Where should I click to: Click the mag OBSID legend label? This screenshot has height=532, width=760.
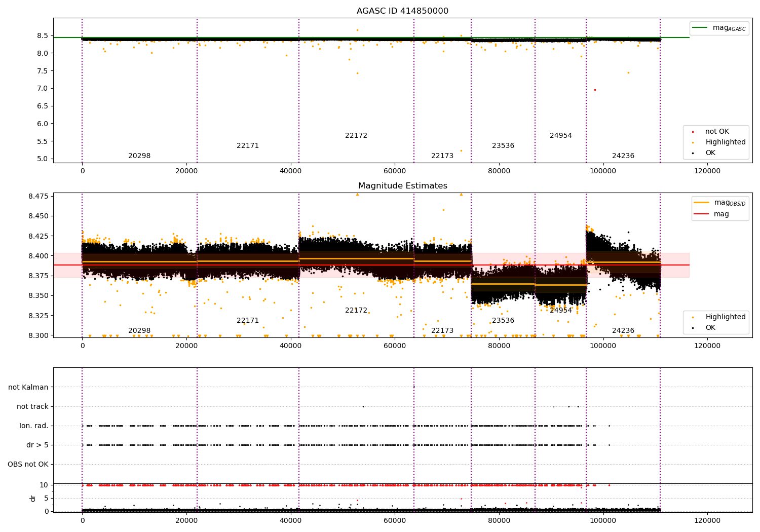[730, 203]
